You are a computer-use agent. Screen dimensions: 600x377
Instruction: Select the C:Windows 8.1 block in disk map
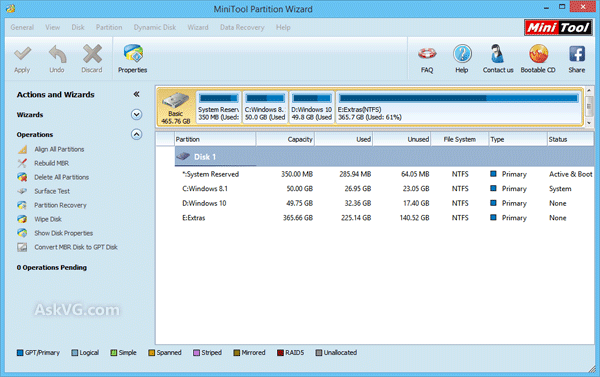(265, 108)
